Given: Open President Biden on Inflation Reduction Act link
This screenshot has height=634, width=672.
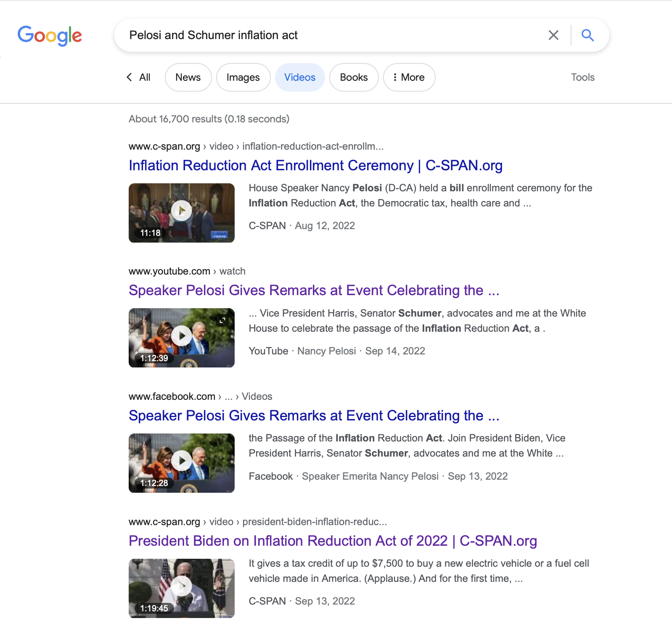Looking at the screenshot, I should click(x=333, y=541).
